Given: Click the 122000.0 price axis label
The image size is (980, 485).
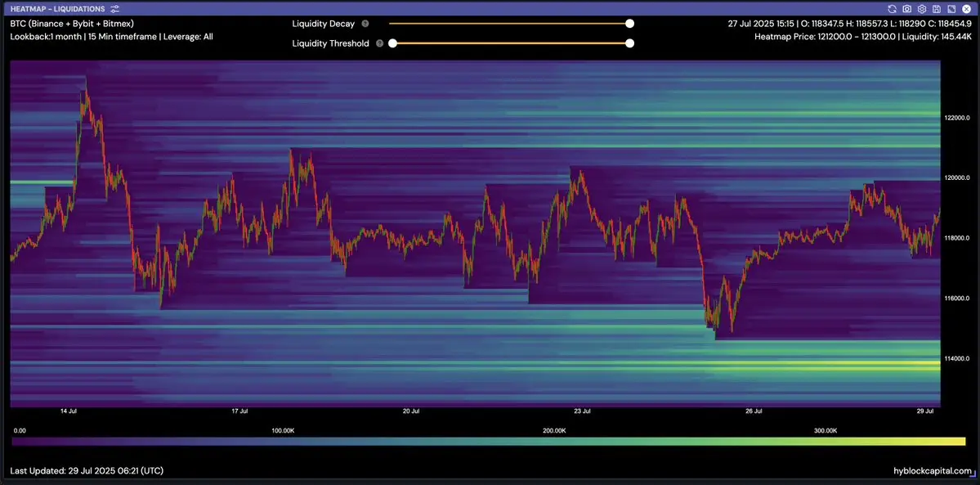Looking at the screenshot, I should 957,118.
